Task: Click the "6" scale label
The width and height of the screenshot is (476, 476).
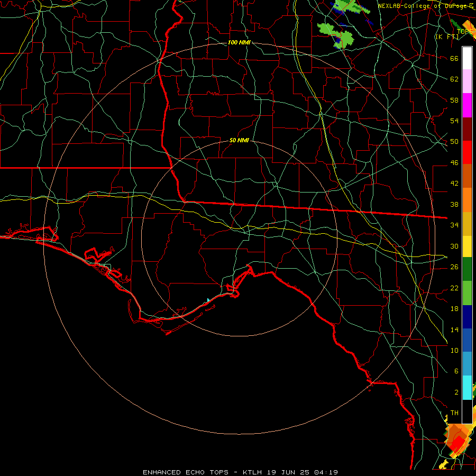Action: (456, 371)
